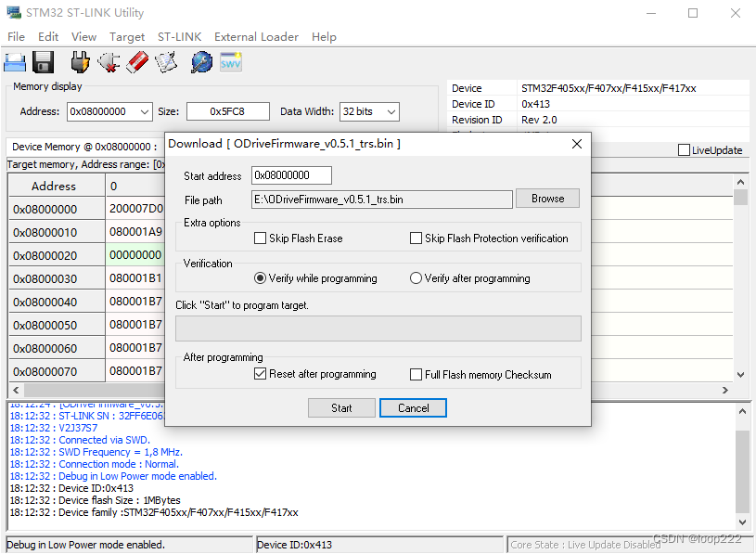Open ST-LINK settings using the globe icon
This screenshot has height=554, width=756.
coord(201,61)
